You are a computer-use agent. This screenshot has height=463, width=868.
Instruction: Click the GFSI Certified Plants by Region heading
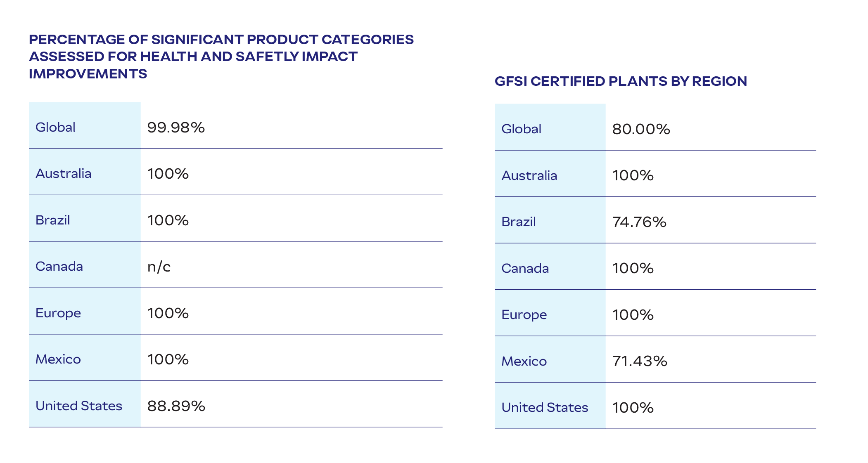coord(621,81)
